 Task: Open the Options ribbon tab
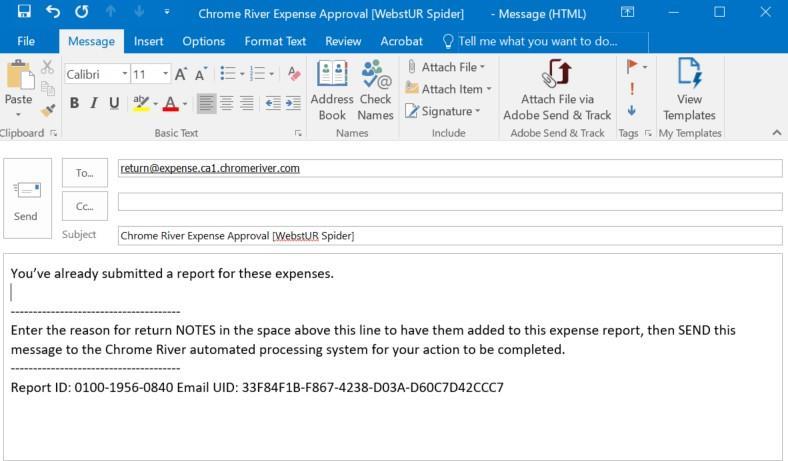click(204, 41)
